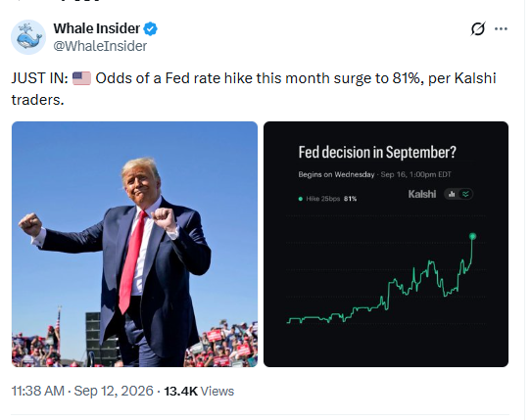Click the Fed decision in September title
This screenshot has width=531, height=420.
click(377, 152)
